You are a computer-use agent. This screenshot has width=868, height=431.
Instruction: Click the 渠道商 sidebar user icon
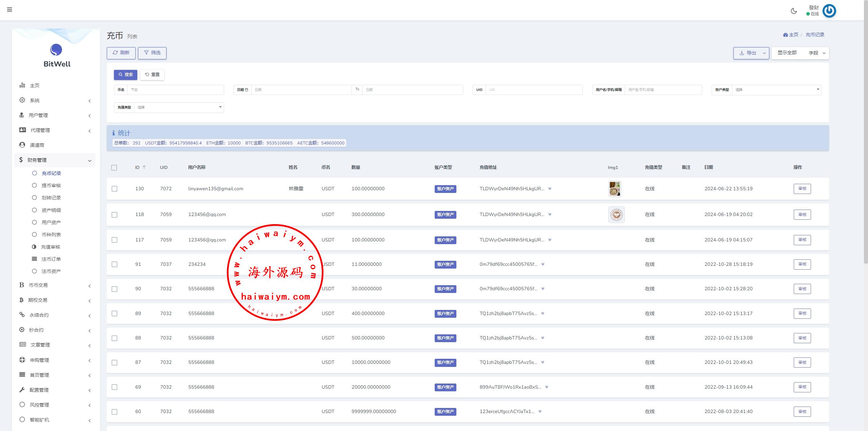(x=22, y=145)
